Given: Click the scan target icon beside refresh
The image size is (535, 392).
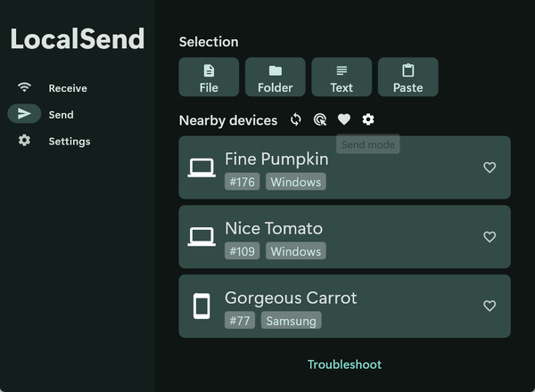Looking at the screenshot, I should point(320,120).
